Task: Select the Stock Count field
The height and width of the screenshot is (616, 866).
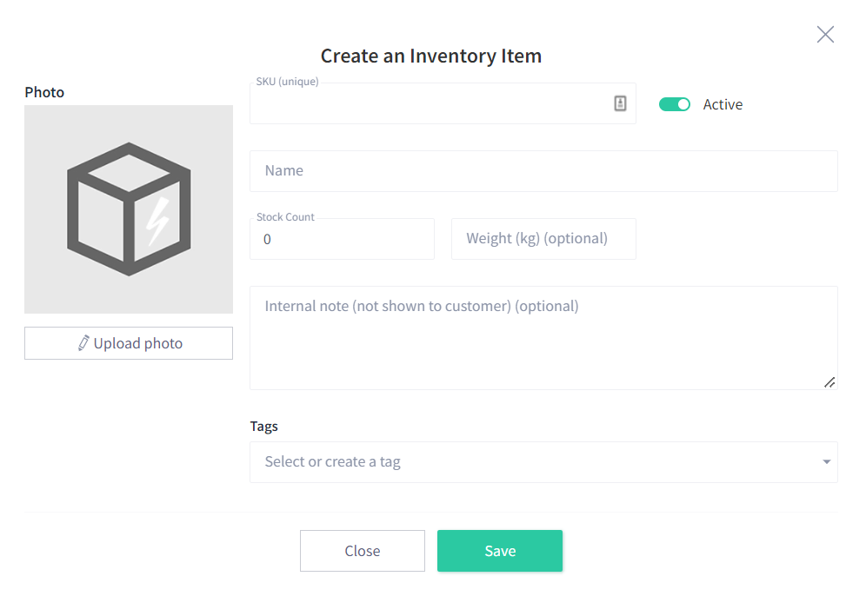Action: pyautogui.click(x=342, y=239)
